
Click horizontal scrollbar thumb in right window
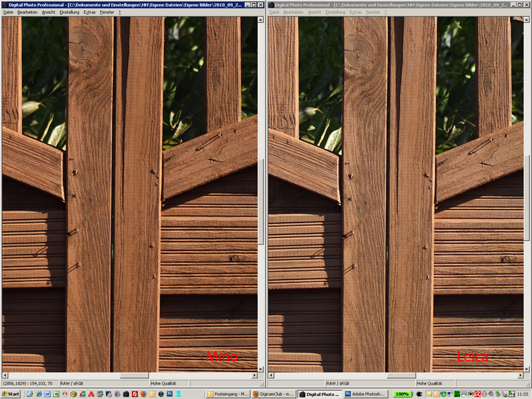coord(401,375)
